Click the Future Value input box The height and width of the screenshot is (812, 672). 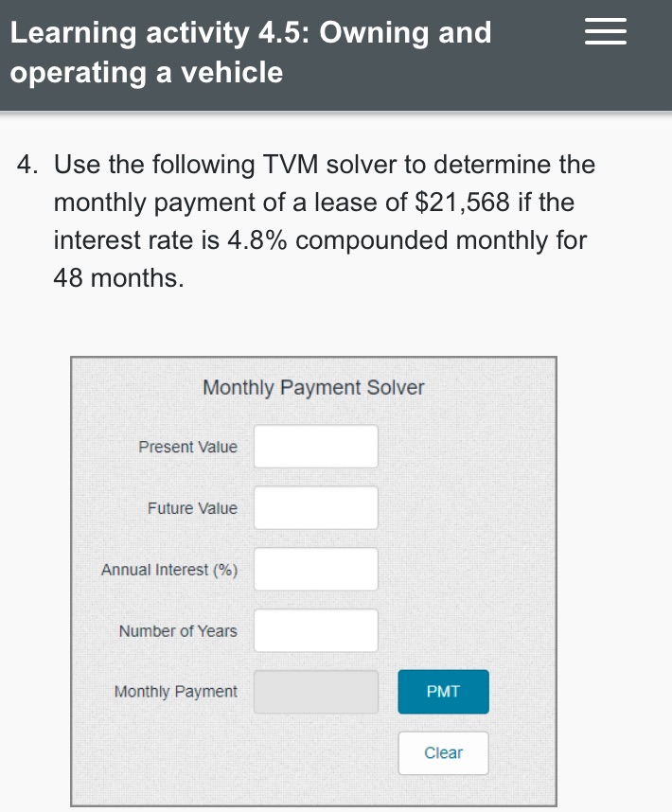(315, 507)
